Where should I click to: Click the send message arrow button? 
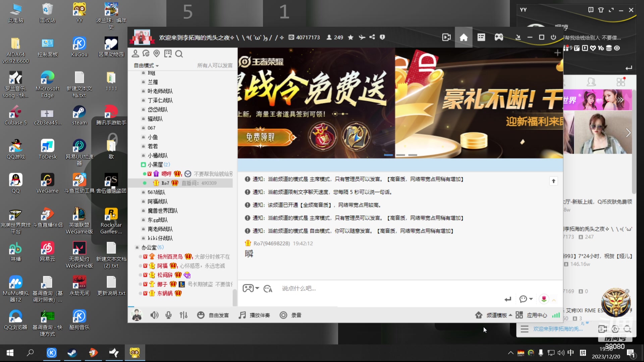coord(508,299)
